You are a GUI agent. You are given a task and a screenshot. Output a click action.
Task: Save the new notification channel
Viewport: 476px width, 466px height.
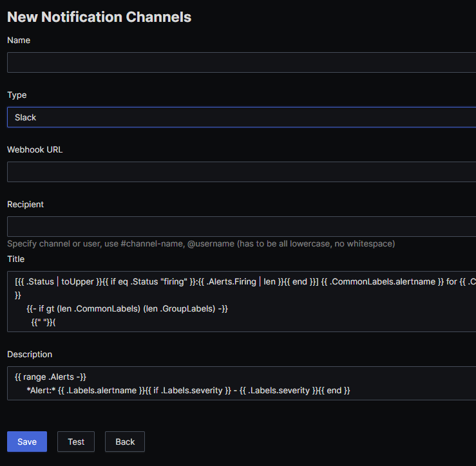click(x=27, y=442)
